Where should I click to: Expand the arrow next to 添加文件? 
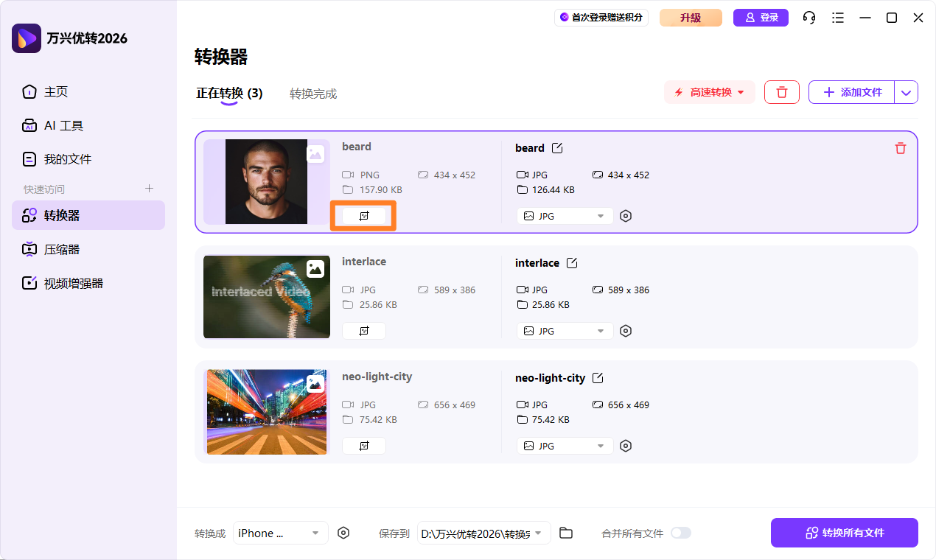pyautogui.click(x=906, y=92)
